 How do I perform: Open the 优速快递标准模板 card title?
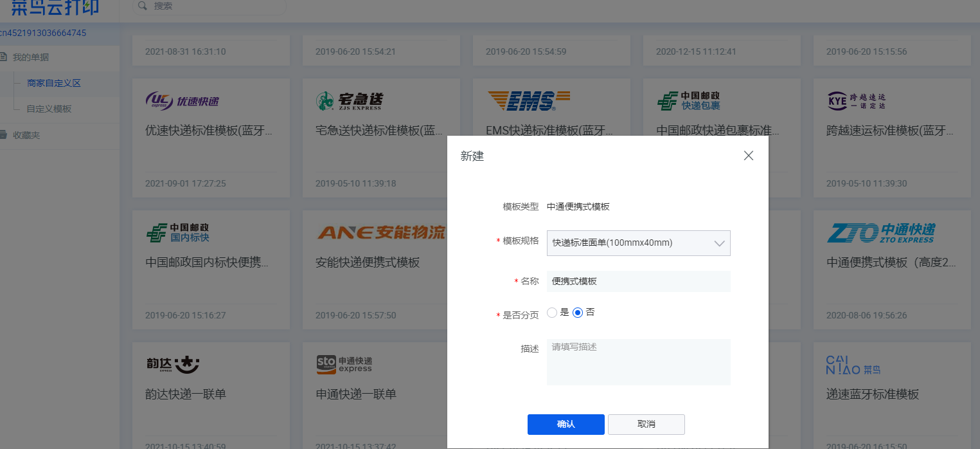(209, 131)
